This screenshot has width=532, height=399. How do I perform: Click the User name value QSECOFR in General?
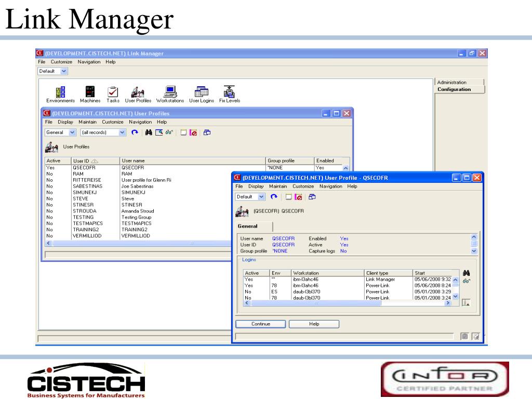(283, 238)
